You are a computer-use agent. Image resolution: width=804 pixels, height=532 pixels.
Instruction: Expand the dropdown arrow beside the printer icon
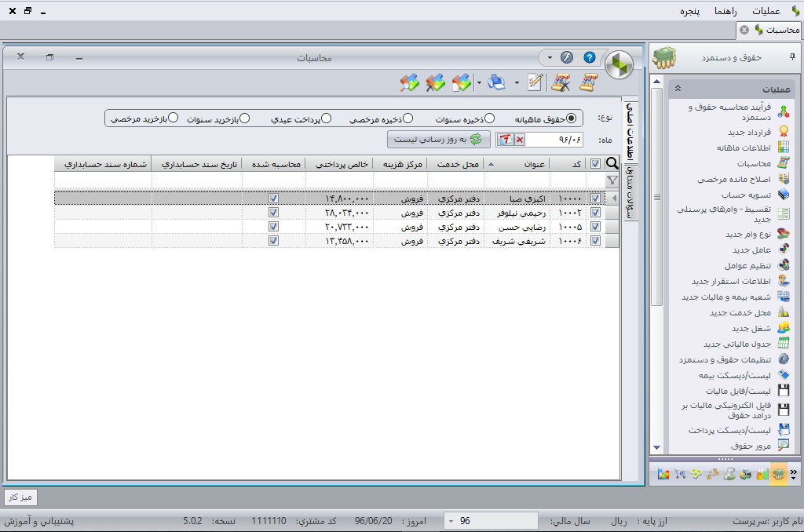coord(516,82)
